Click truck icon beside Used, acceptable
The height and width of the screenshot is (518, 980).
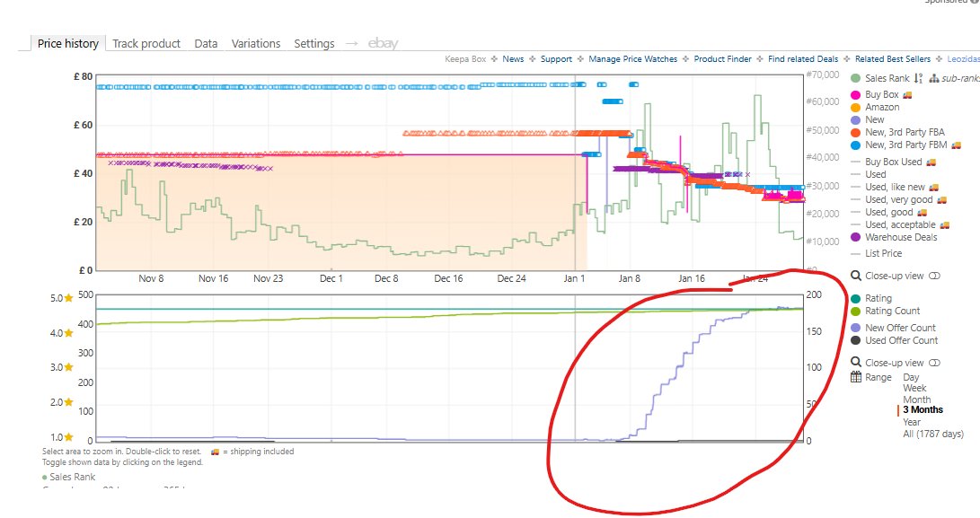(x=945, y=224)
